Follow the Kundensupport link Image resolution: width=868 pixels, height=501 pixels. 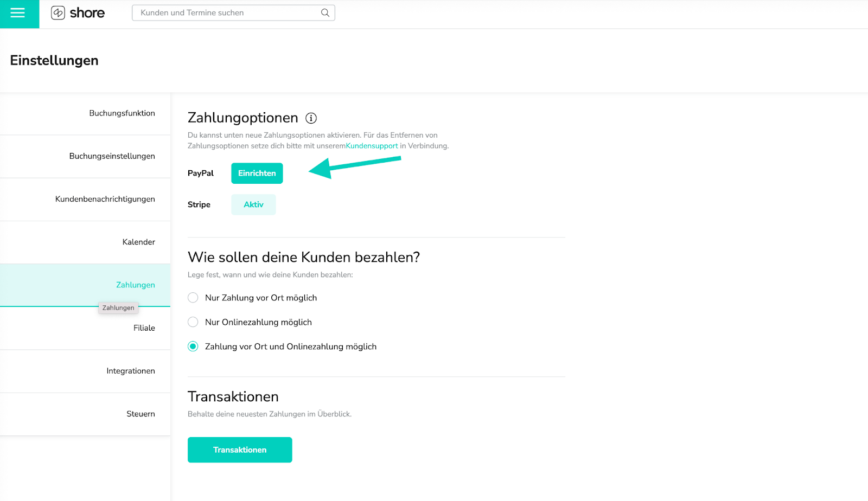[372, 146]
